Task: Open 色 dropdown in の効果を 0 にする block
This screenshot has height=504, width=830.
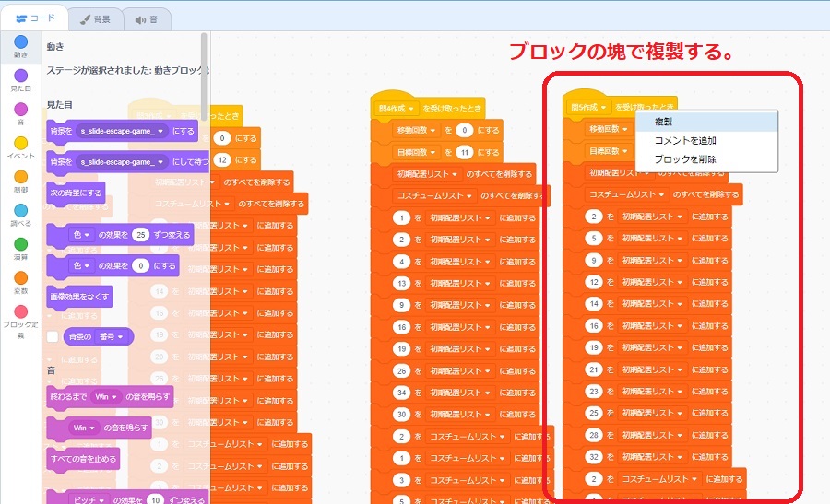Action: (81, 266)
